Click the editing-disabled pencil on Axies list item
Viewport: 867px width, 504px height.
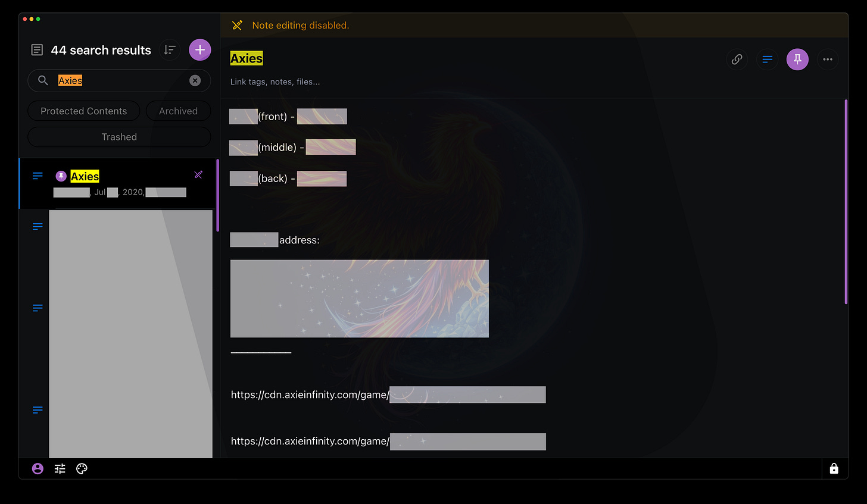coord(198,174)
